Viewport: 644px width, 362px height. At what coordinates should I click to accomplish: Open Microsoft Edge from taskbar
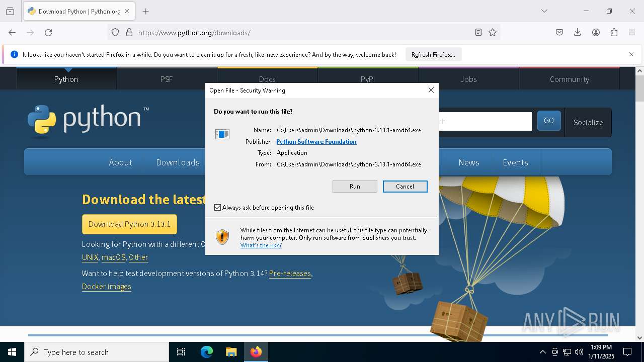[207, 352]
